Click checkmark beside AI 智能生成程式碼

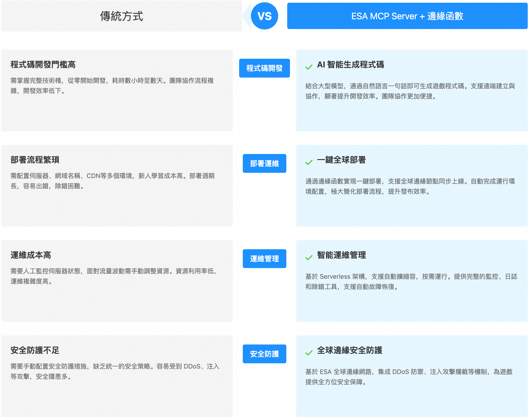pos(309,67)
